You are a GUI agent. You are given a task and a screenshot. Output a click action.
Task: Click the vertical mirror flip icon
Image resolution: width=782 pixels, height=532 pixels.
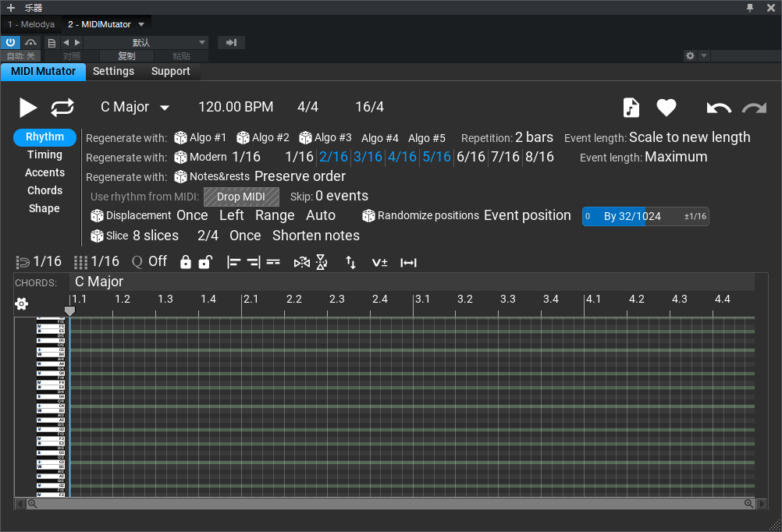pyautogui.click(x=322, y=262)
